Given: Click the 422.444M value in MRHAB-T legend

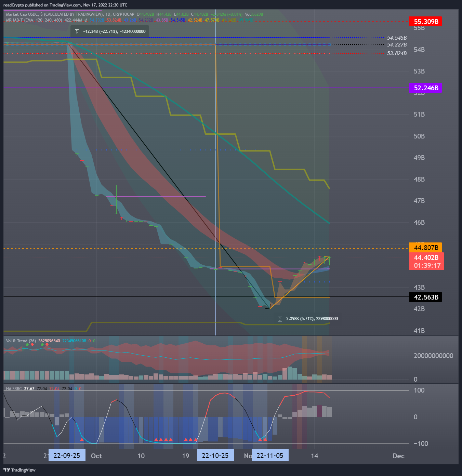Looking at the screenshot, I should (x=74, y=20).
